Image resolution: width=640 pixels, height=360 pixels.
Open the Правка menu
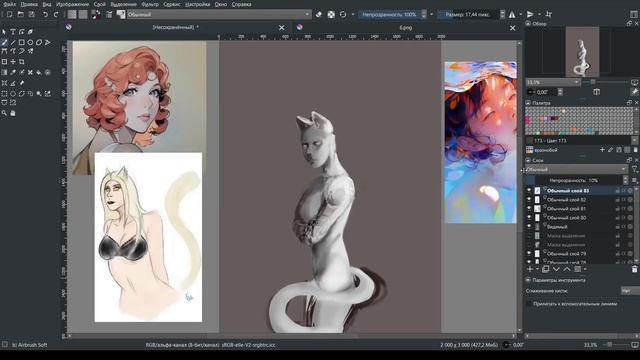click(x=29, y=4)
